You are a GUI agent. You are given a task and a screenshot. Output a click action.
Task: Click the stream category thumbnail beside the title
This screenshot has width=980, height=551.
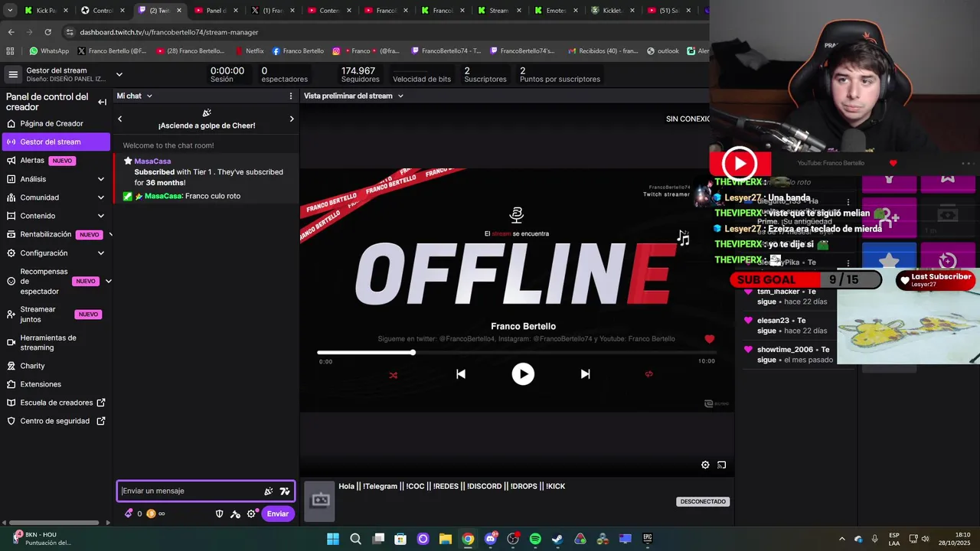(320, 501)
